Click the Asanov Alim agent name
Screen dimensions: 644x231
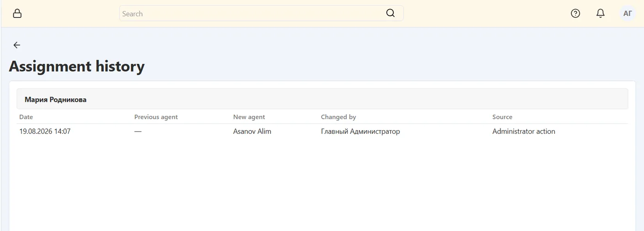pos(252,132)
